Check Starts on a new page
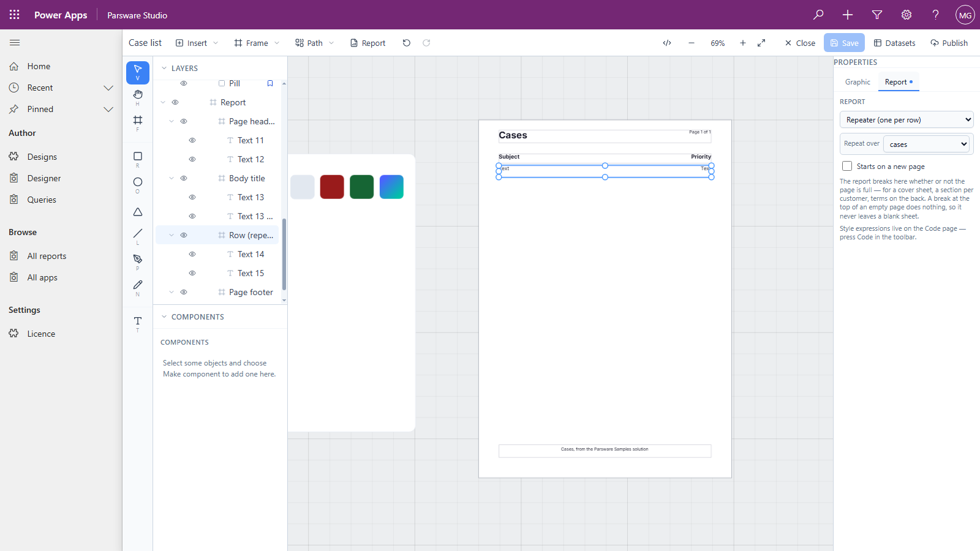Screen dimensions: 980x551 [847, 166]
